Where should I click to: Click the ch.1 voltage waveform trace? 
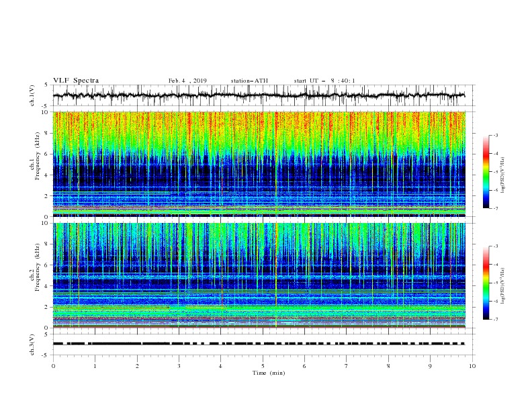click(x=259, y=95)
